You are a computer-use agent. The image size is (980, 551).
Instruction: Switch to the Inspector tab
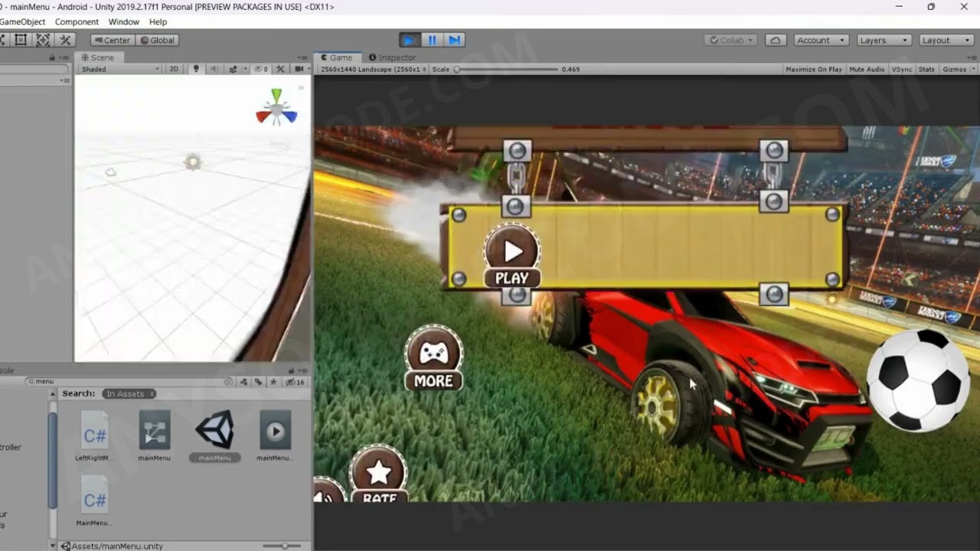392,57
